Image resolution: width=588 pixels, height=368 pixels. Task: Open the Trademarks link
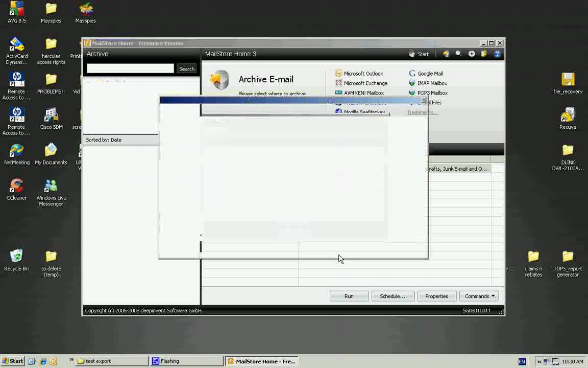pyautogui.click(x=422, y=112)
